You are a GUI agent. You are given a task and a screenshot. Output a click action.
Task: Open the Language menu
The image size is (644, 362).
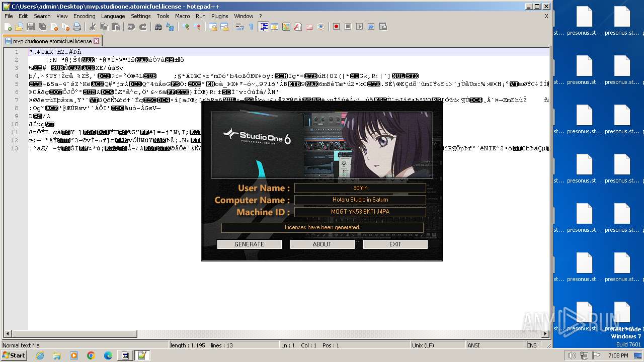click(x=113, y=16)
